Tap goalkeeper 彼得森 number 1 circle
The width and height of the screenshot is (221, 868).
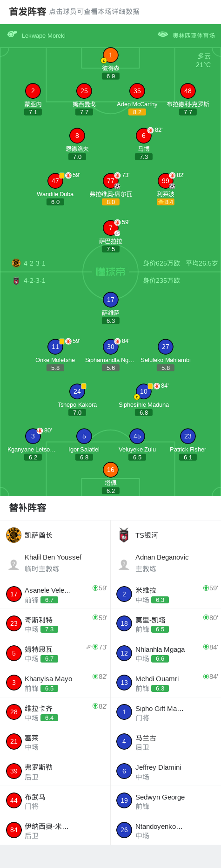111,55
